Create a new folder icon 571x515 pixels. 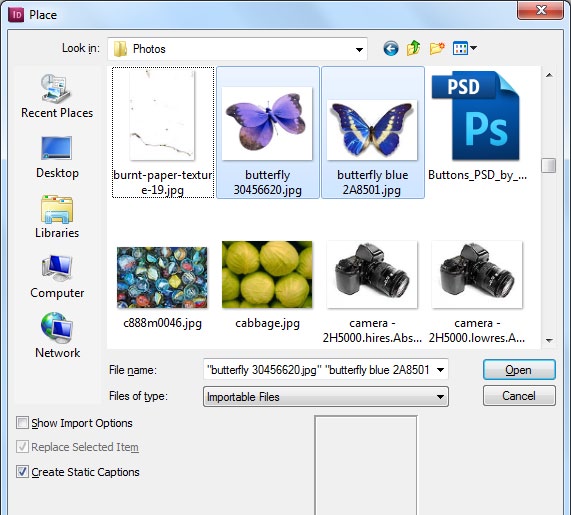[x=437, y=48]
